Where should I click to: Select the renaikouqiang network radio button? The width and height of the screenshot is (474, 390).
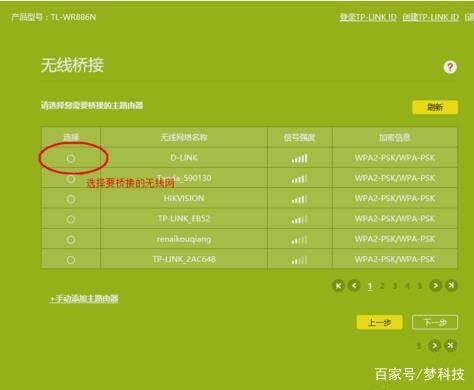coord(71,239)
